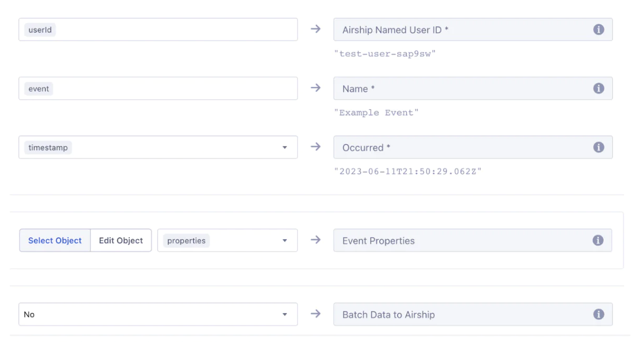Open the properties dropdown

[x=285, y=241]
